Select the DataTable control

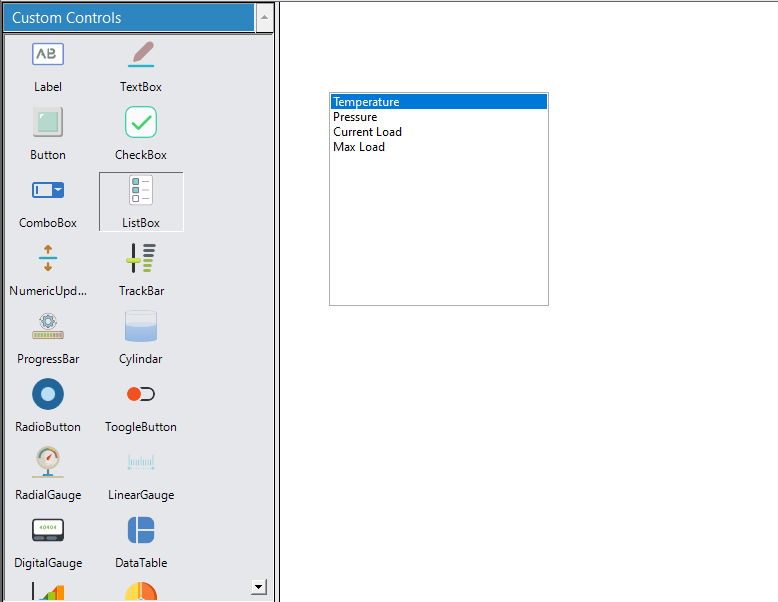coord(141,542)
